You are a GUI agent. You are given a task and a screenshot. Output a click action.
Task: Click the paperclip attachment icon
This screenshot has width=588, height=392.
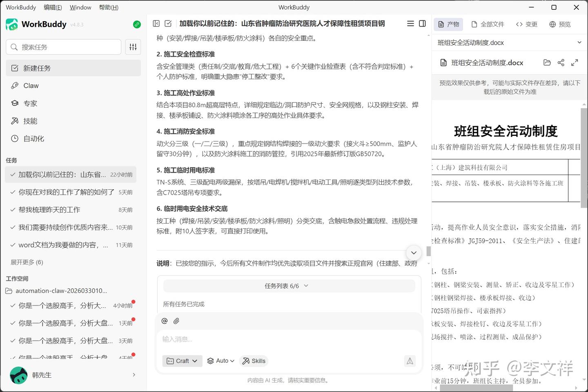click(176, 321)
